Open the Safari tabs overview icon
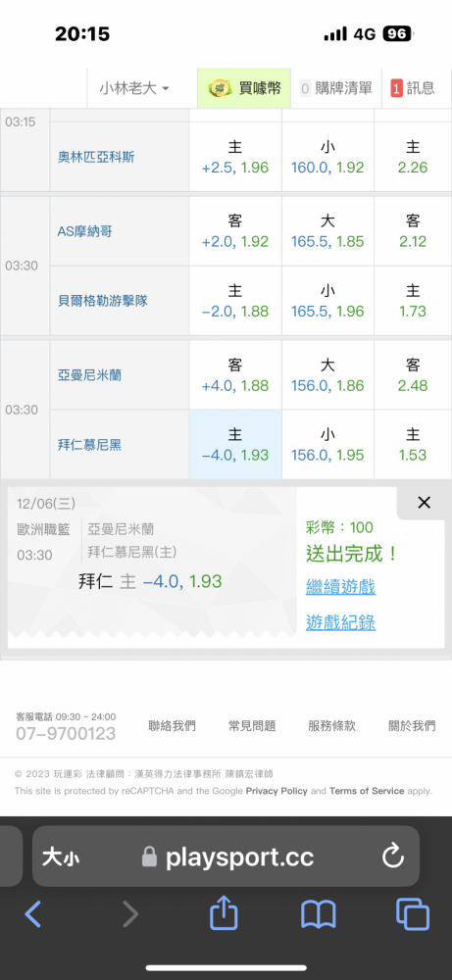Screen dimensions: 452x980 (x=413, y=914)
